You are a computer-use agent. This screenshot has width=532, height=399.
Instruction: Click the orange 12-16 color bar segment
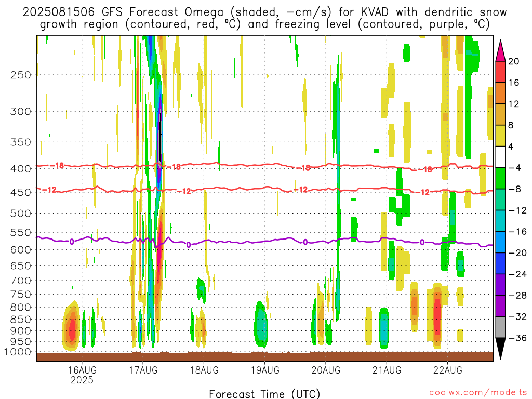click(500, 93)
